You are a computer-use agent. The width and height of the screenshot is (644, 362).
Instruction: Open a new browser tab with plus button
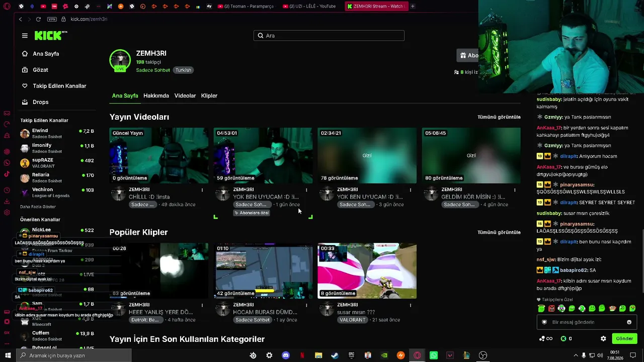(x=413, y=6)
